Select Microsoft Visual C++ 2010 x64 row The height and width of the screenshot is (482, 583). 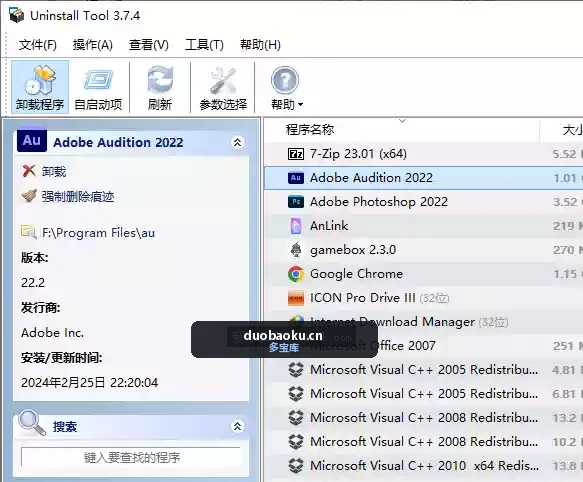click(423, 466)
